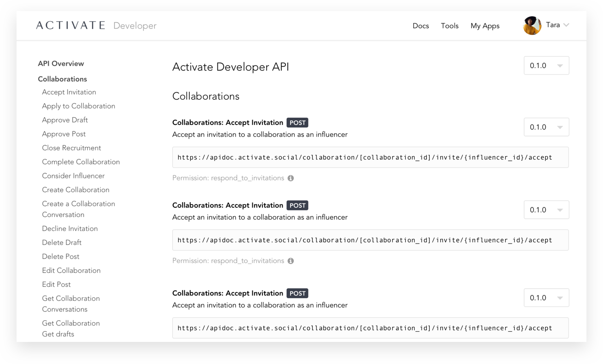Open Decline Invitation in sidebar
This screenshot has height=364, width=603.
pos(70,229)
